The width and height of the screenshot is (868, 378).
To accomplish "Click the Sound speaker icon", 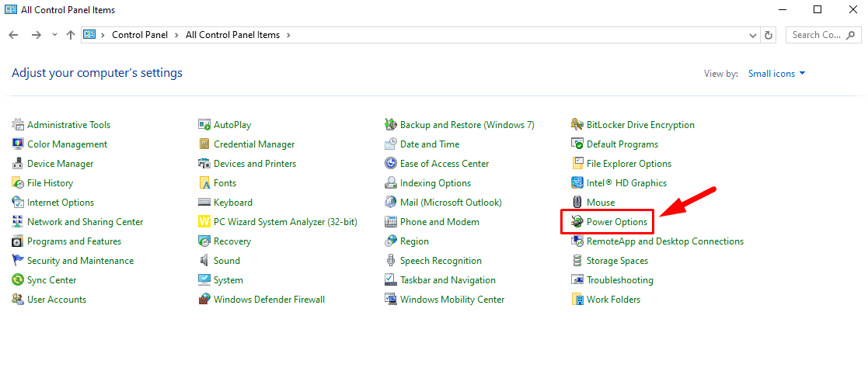I will pos(204,261).
